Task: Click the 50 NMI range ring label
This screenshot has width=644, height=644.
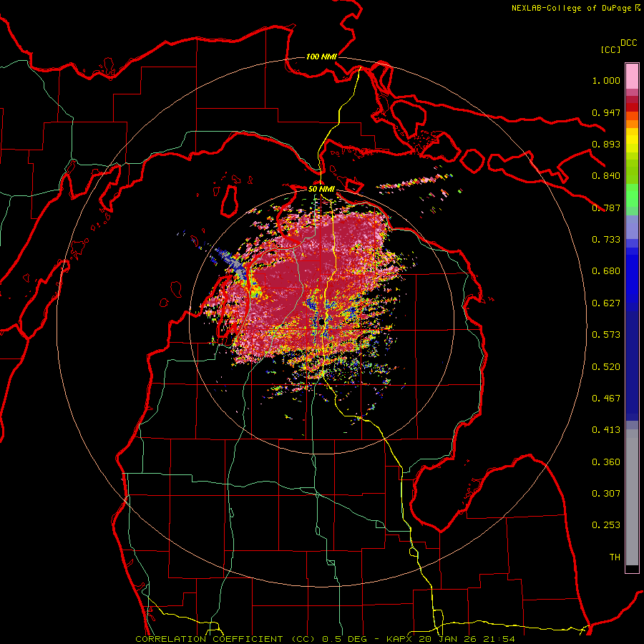Action: (321, 189)
